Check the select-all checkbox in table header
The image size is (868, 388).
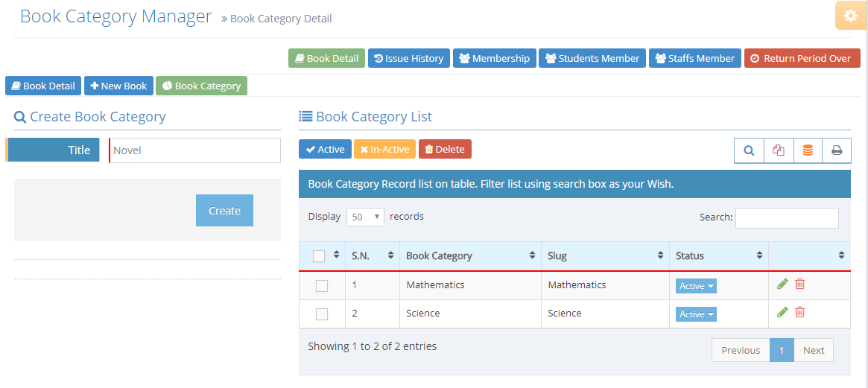click(319, 256)
